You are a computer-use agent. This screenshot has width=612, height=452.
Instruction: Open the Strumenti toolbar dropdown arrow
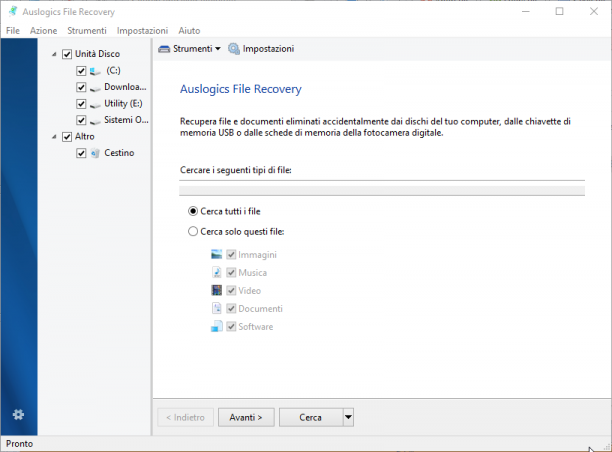pyautogui.click(x=218, y=49)
